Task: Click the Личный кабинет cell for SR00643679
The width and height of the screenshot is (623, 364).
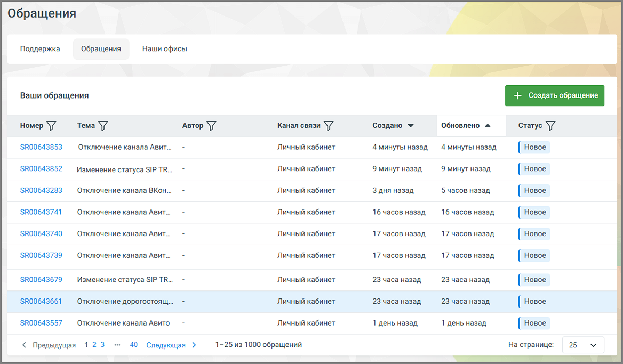Action: tap(306, 280)
